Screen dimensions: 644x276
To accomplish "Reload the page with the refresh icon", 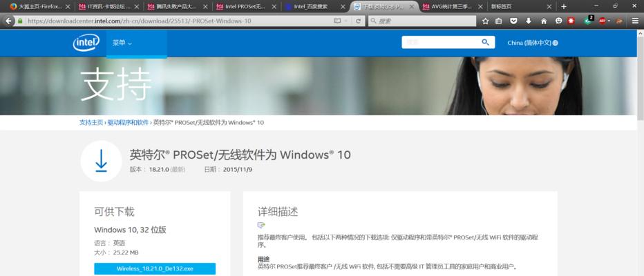I will point(358,21).
